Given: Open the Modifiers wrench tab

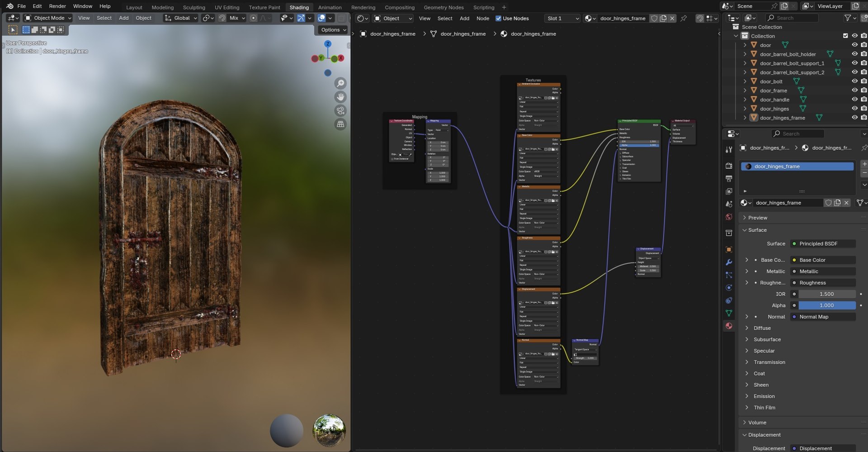Looking at the screenshot, I should tap(729, 262).
